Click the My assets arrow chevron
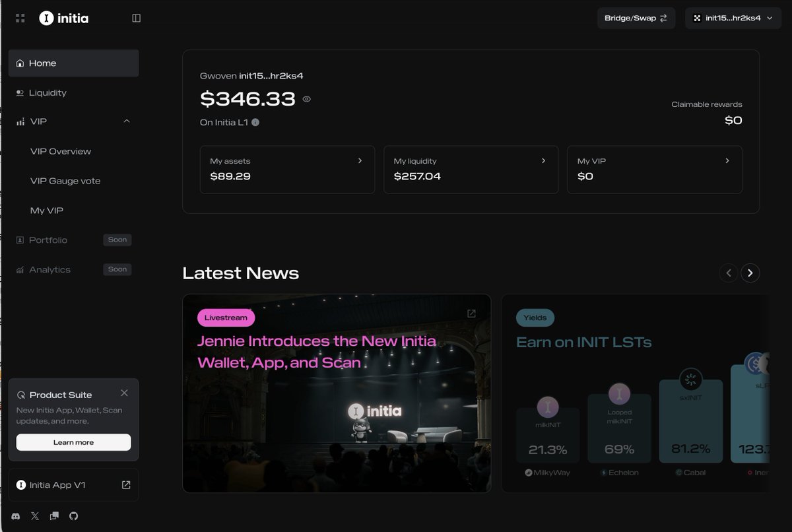792x532 pixels. 360,160
